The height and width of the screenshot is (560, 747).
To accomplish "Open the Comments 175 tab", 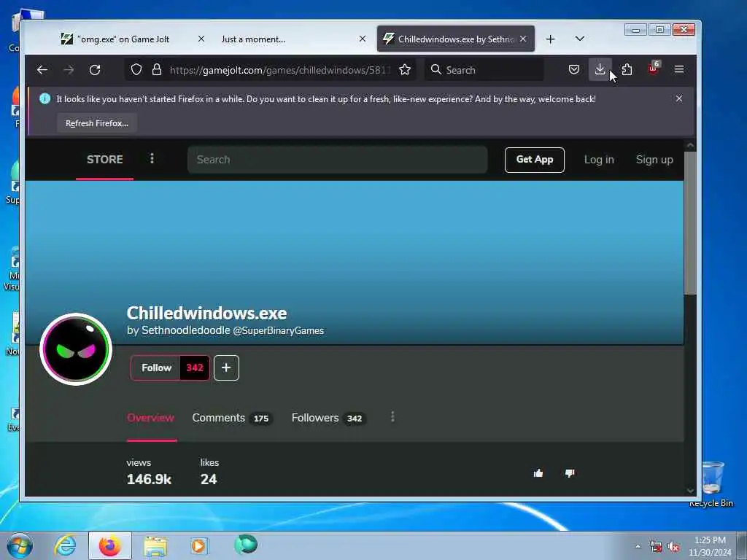I will pyautogui.click(x=231, y=418).
